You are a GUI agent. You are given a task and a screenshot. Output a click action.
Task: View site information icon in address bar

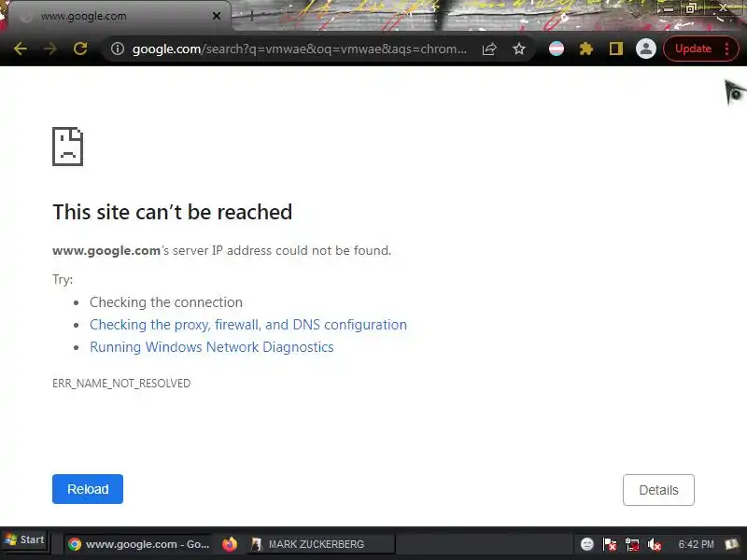pos(118,49)
